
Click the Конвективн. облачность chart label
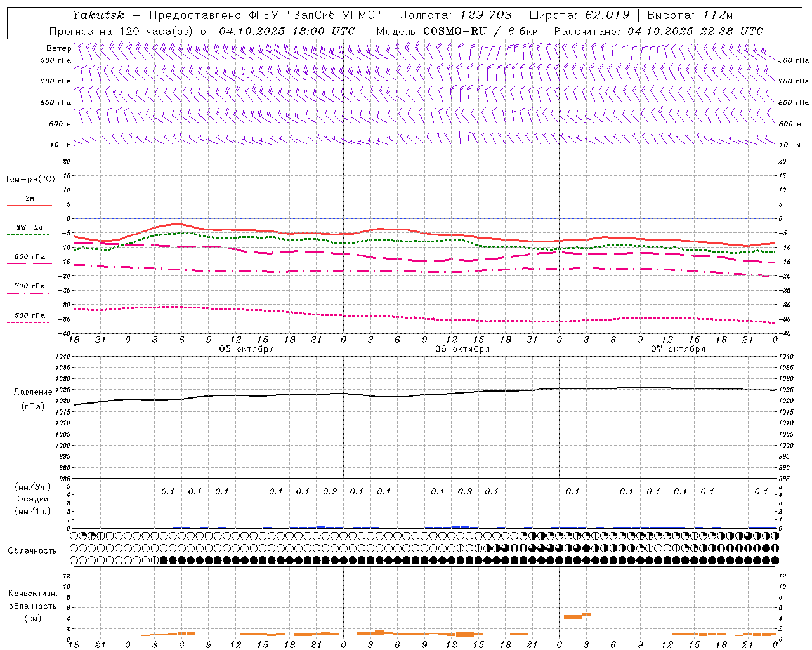coord(32,600)
